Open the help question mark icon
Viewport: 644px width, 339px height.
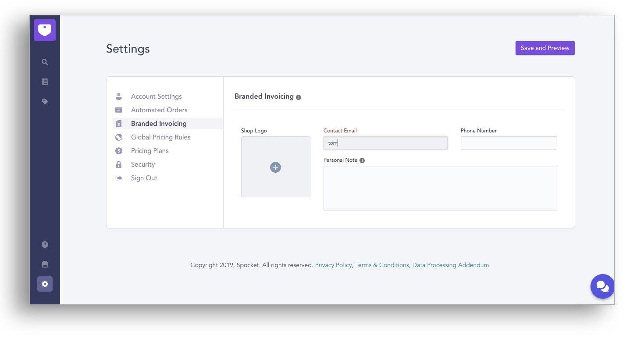(45, 245)
